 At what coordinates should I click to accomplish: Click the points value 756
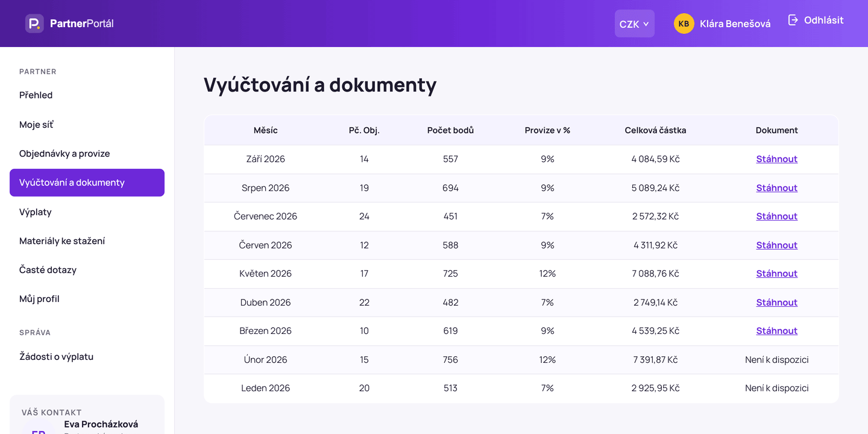pyautogui.click(x=450, y=360)
